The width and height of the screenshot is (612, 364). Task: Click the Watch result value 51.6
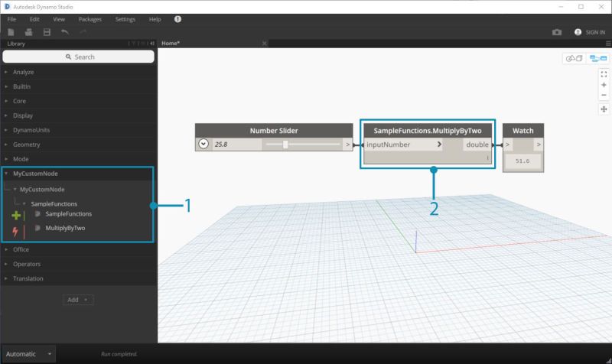522,161
